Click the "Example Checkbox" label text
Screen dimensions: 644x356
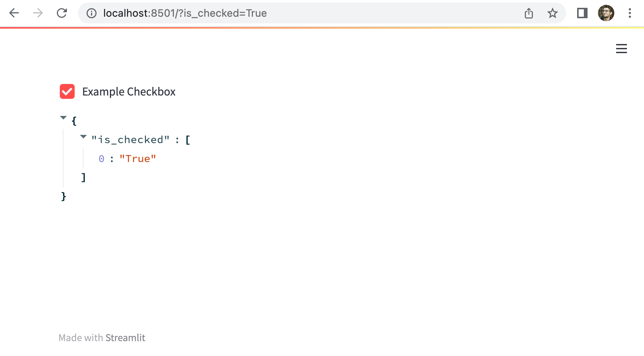[x=129, y=92]
